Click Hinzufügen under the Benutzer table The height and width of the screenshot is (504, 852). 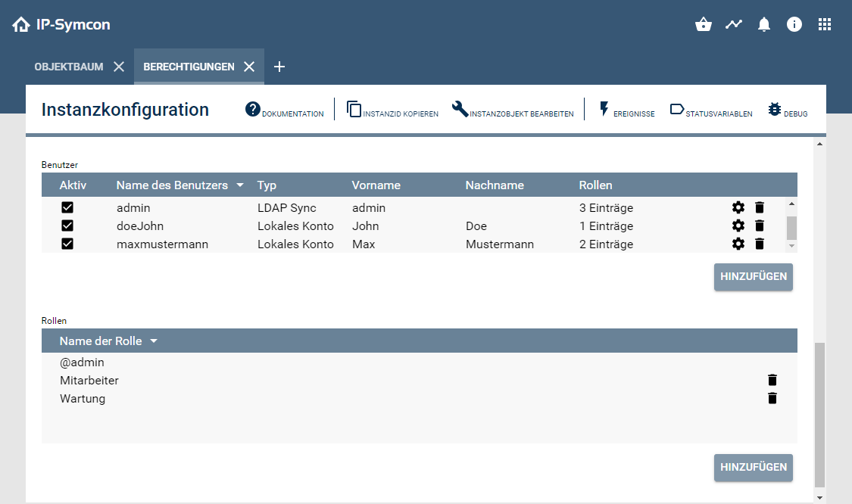pyautogui.click(x=753, y=277)
